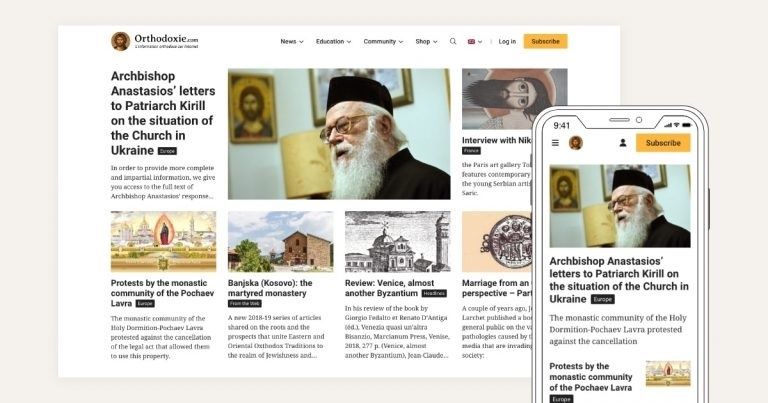
Task: Expand the Education dropdown menu
Action: 334,42
